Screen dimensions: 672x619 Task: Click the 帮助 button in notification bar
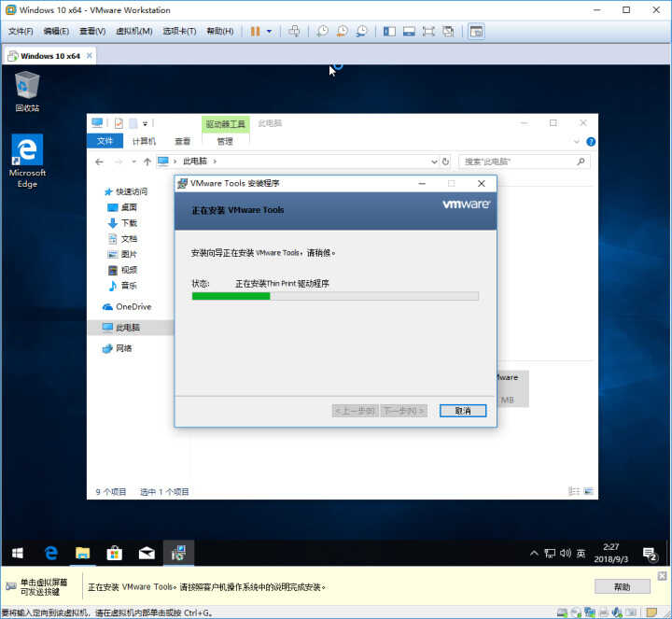623,587
